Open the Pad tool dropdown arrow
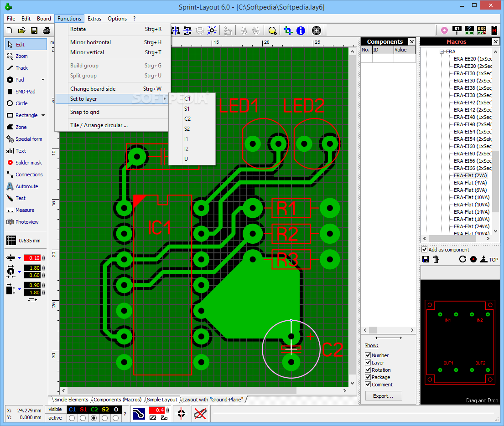Viewport: 504px width, 426px height. [x=43, y=80]
